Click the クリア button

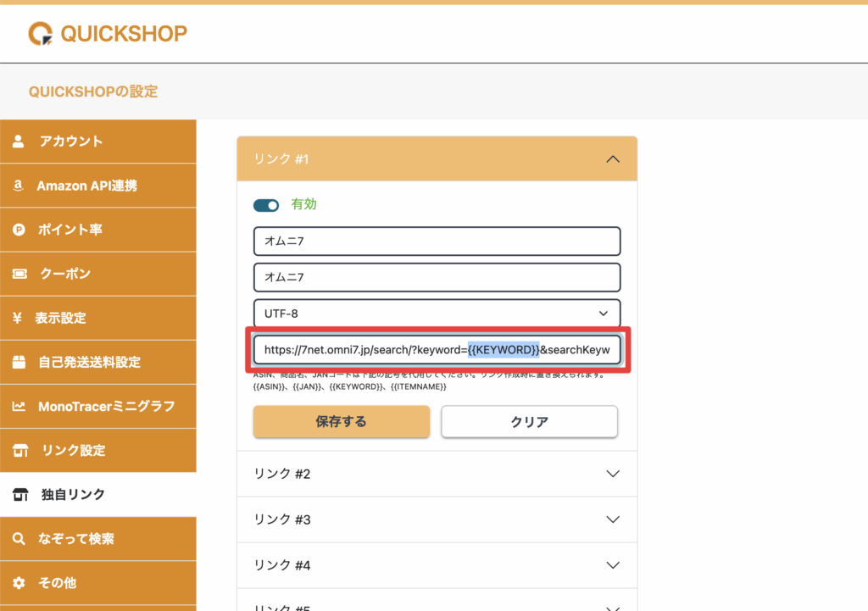click(x=529, y=422)
